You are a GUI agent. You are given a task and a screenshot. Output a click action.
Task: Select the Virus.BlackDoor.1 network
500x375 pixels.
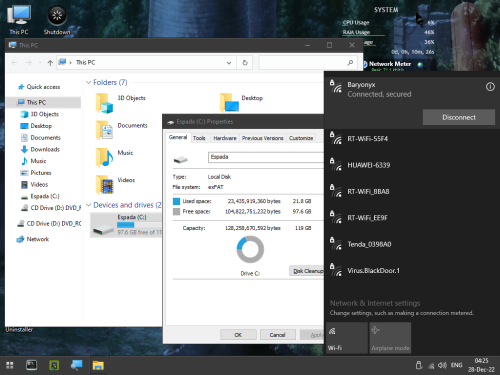412,271
